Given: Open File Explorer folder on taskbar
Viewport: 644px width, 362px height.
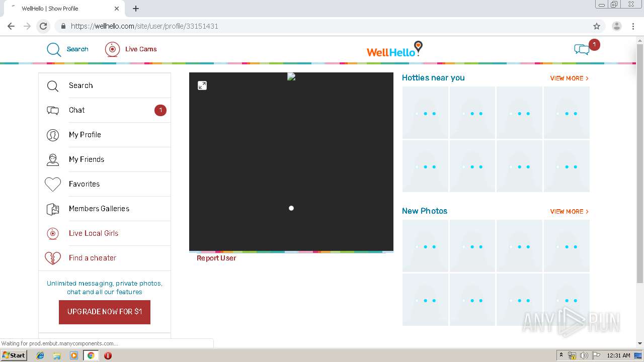Looking at the screenshot, I should (x=57, y=355).
